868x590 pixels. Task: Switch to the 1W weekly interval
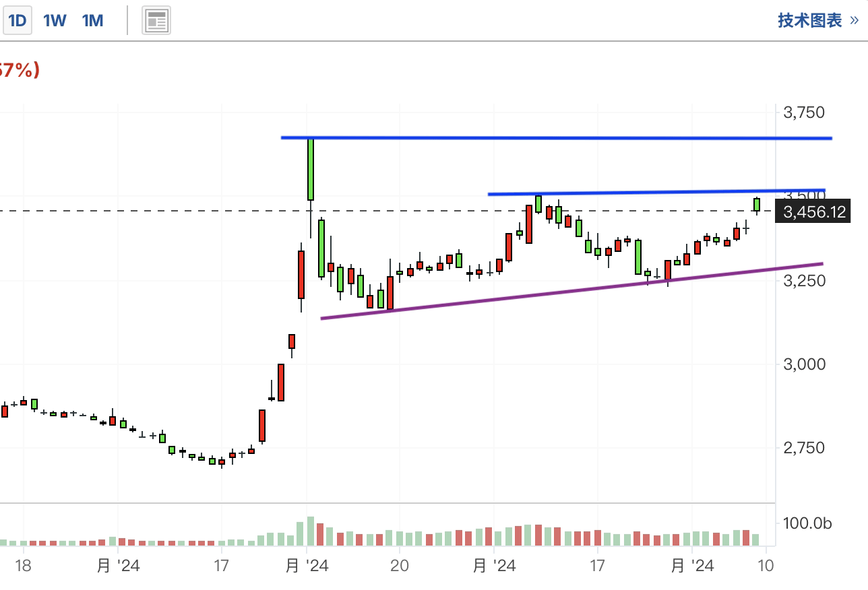tap(55, 21)
